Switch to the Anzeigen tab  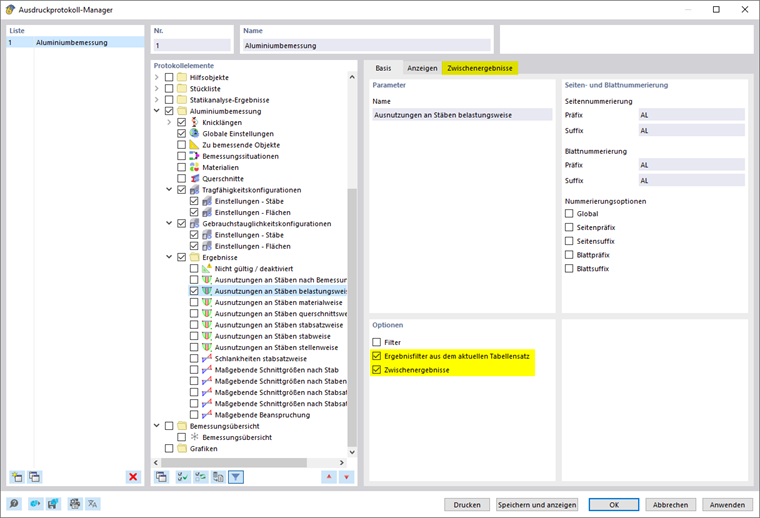(x=422, y=68)
